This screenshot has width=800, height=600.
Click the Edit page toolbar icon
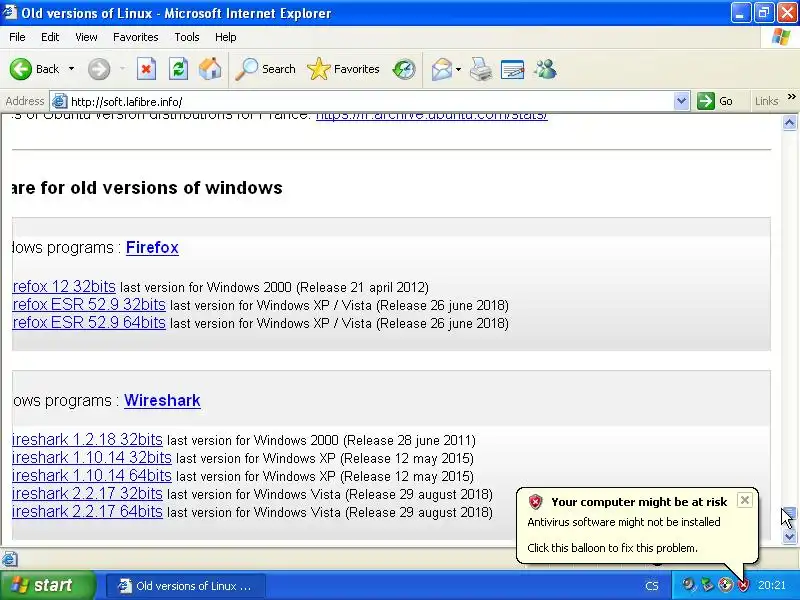coord(513,69)
